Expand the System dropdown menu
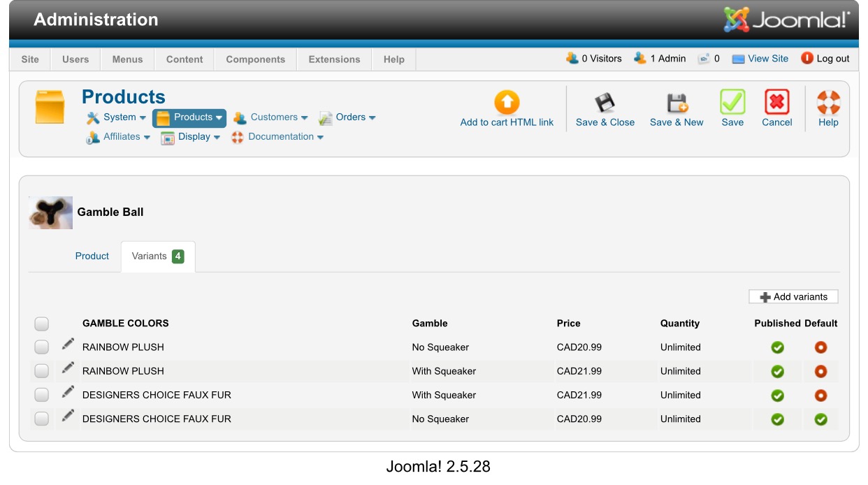The height and width of the screenshot is (485, 868). [x=117, y=117]
